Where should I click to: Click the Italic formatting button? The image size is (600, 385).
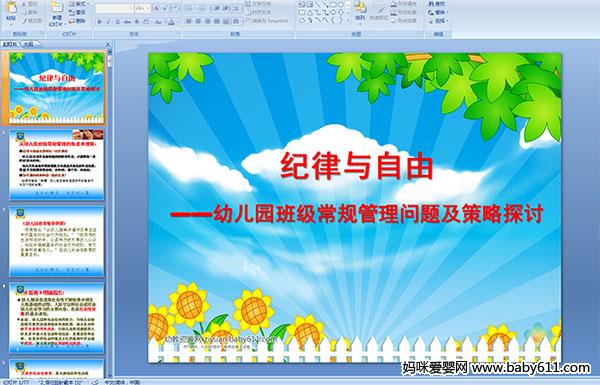click(x=108, y=22)
